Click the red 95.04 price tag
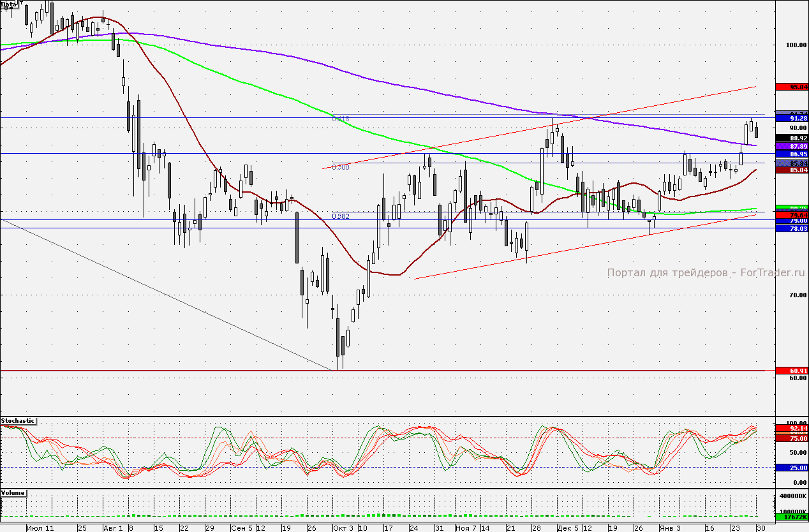Image resolution: width=809 pixels, height=532 pixels. (x=790, y=87)
